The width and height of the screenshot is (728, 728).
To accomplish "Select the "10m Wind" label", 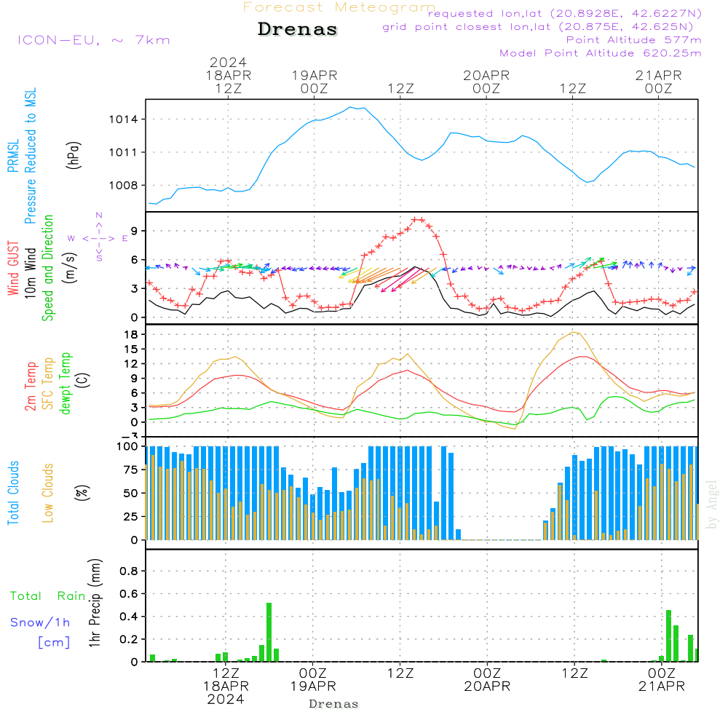I will pos(30,272).
